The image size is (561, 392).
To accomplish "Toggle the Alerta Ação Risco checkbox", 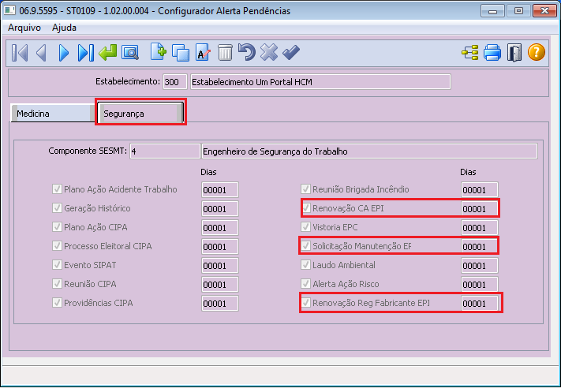I will [x=305, y=284].
